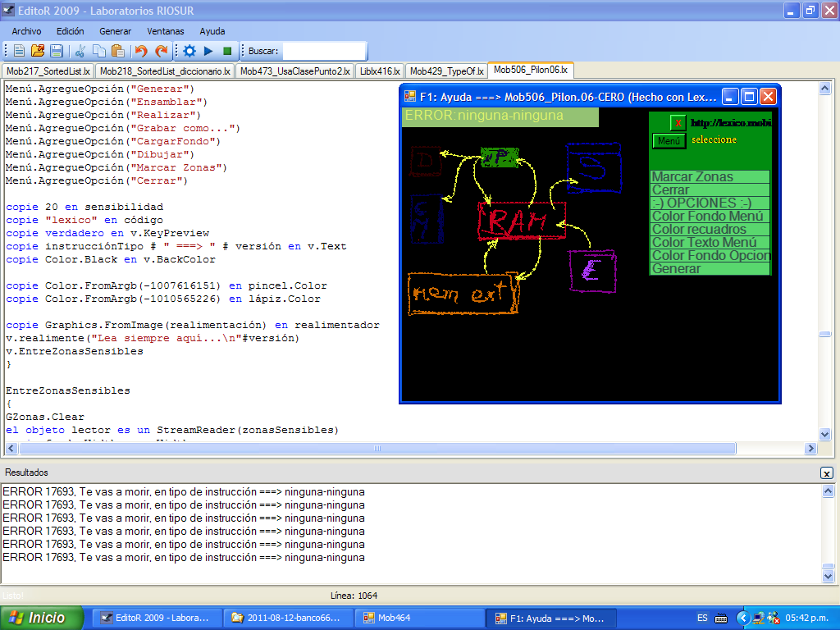Viewport: 840px width, 630px height.
Task: Open the Ventanas menu
Action: click(165, 31)
